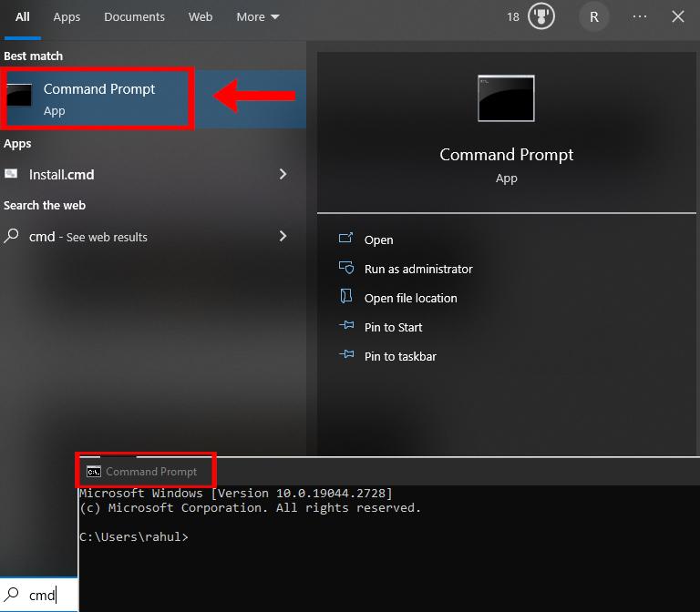Open the Documents search tab
Image resolution: width=700 pixels, height=612 pixels.
pos(134,17)
